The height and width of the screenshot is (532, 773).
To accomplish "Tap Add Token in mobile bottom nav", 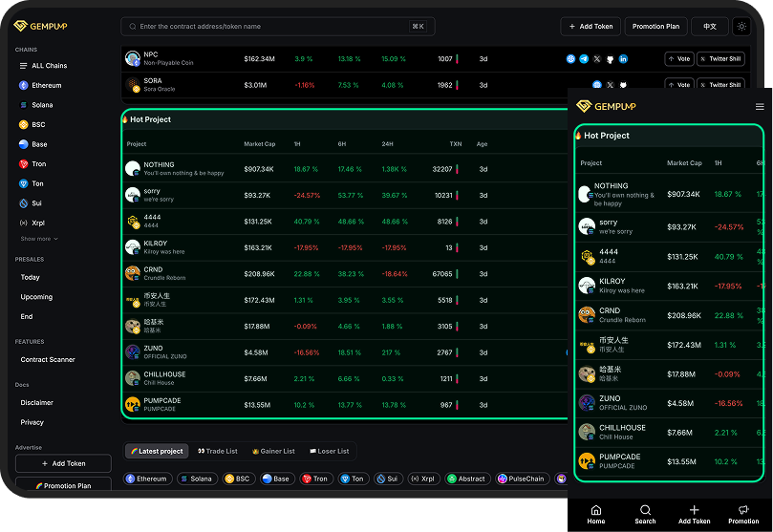I will 694,515.
